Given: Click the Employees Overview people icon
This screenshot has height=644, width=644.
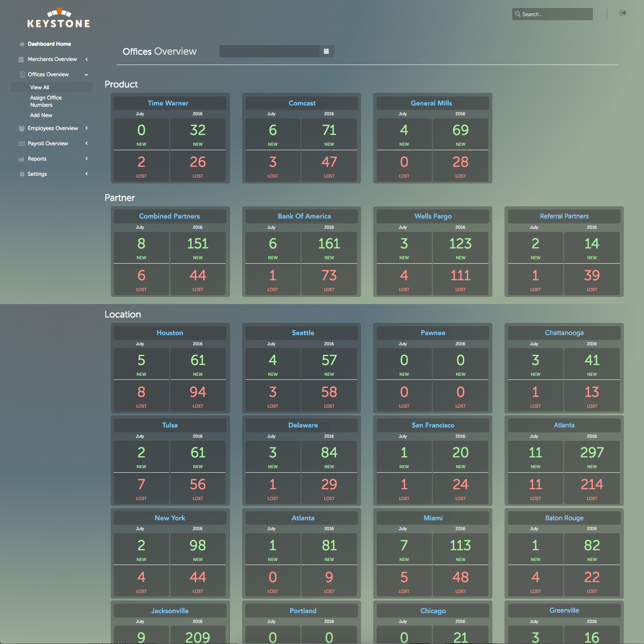Looking at the screenshot, I should pyautogui.click(x=22, y=129).
